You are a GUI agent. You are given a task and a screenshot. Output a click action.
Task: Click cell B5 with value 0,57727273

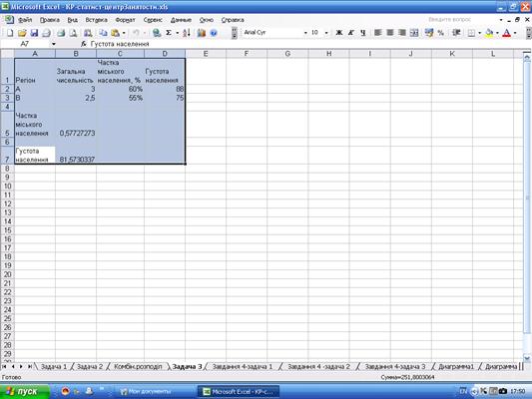tap(76, 124)
